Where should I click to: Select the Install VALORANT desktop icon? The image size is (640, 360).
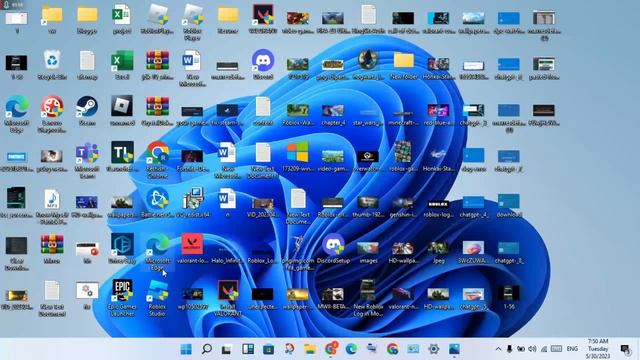228,298
